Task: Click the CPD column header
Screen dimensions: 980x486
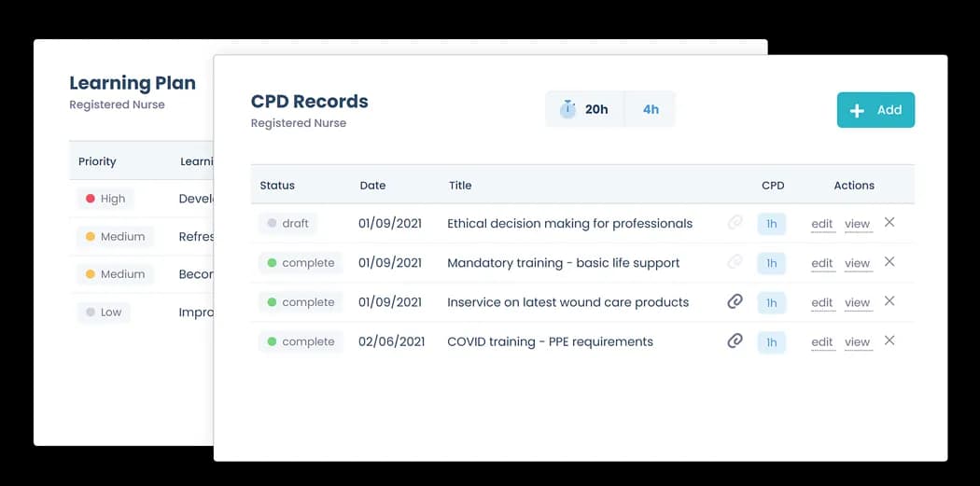Action: [x=773, y=186]
